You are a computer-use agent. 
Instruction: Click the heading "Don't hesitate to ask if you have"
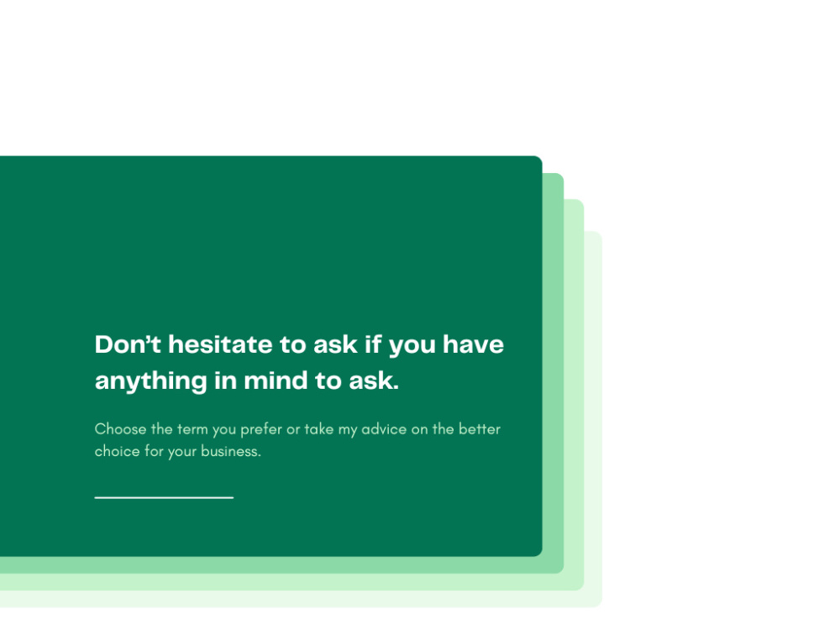(x=299, y=344)
